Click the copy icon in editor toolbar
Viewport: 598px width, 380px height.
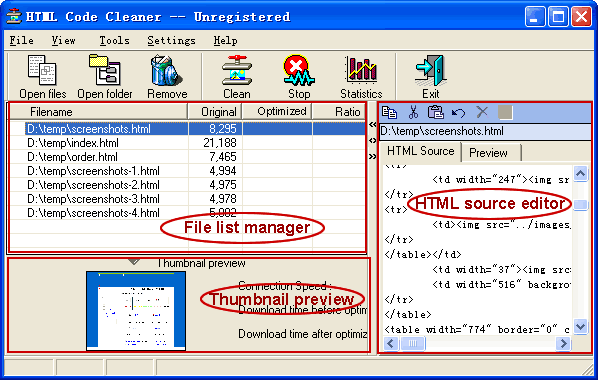pos(389,113)
